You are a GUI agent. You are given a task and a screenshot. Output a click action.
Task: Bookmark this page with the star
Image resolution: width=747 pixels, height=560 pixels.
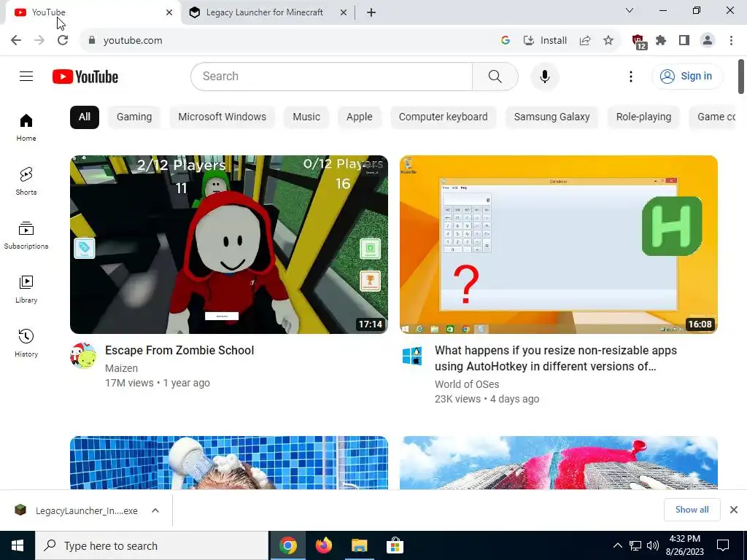click(608, 41)
